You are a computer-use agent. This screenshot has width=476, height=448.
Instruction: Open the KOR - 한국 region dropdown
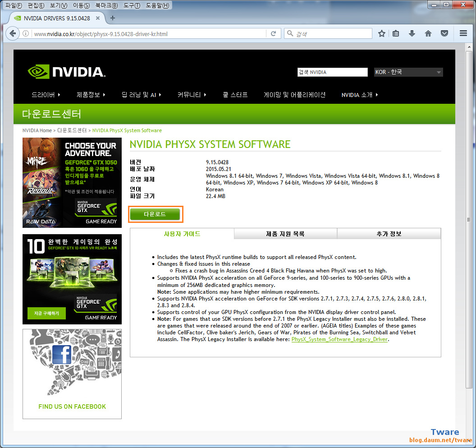pos(408,72)
